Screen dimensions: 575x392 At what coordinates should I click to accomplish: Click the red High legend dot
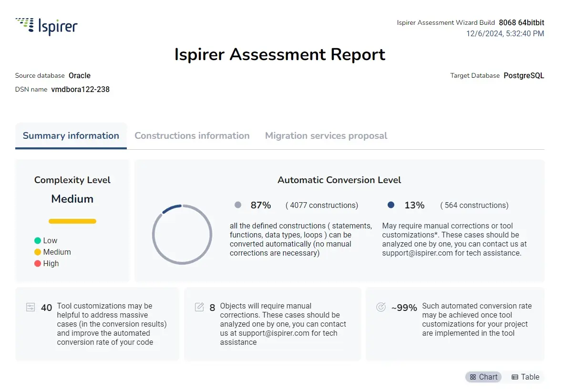tap(38, 264)
